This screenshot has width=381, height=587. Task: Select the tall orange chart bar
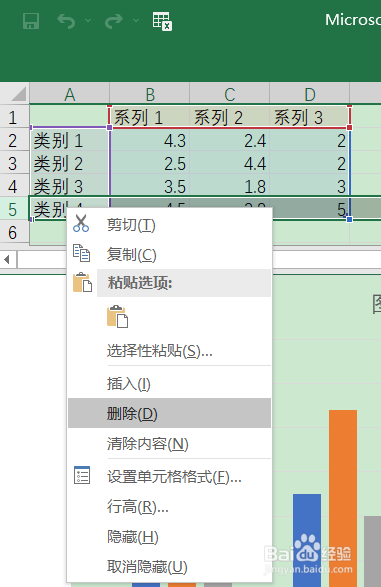[343, 498]
